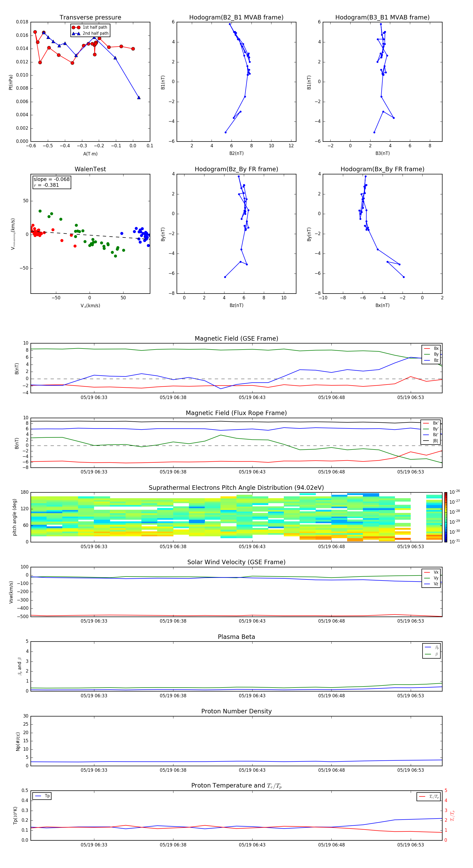This screenshot has width=473, height=868.
Task: Click the 'Vz' legend entry
Action: tap(431, 584)
